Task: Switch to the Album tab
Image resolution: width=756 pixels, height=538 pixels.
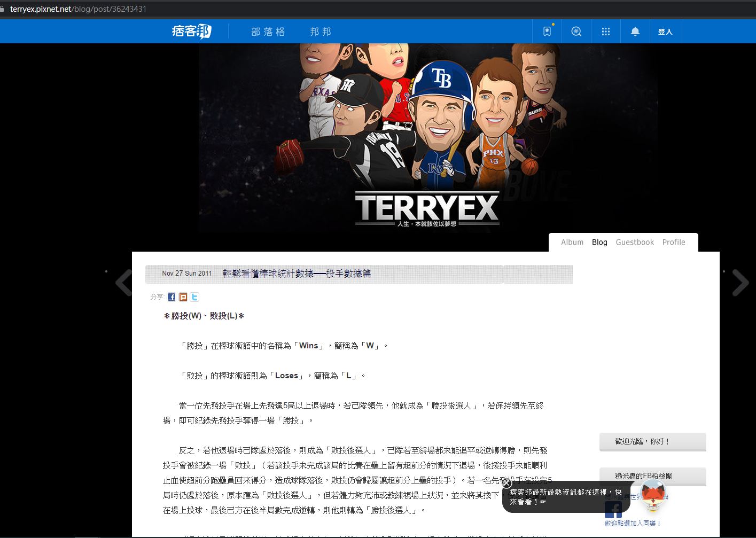Action: coord(572,242)
